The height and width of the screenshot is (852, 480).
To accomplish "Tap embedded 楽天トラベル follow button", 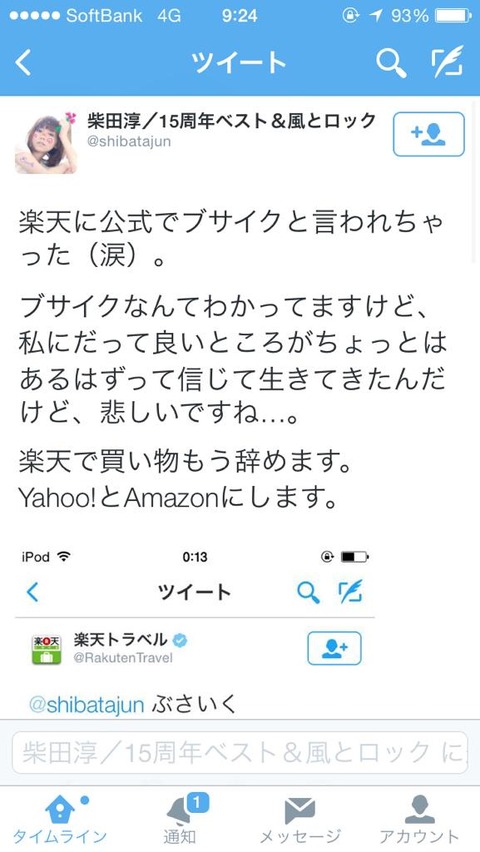I will click(334, 648).
